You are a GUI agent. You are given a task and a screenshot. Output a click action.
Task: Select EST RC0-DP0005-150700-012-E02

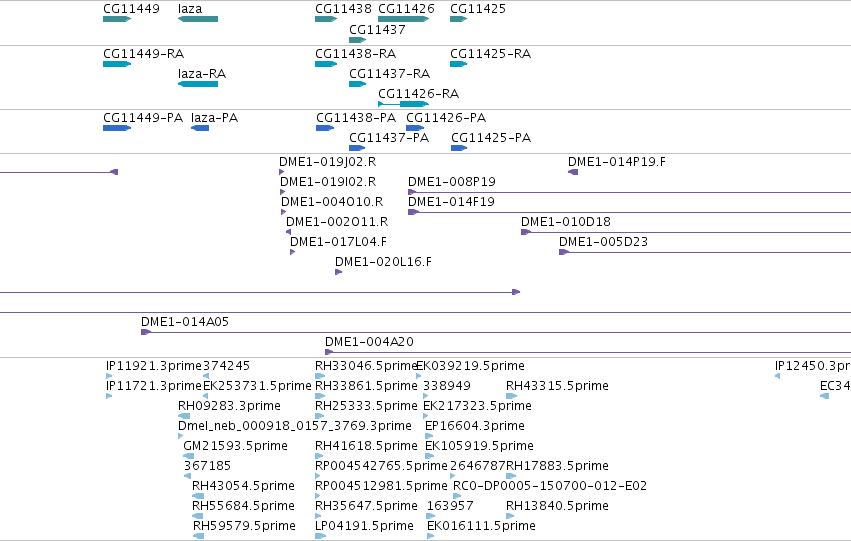458,496
